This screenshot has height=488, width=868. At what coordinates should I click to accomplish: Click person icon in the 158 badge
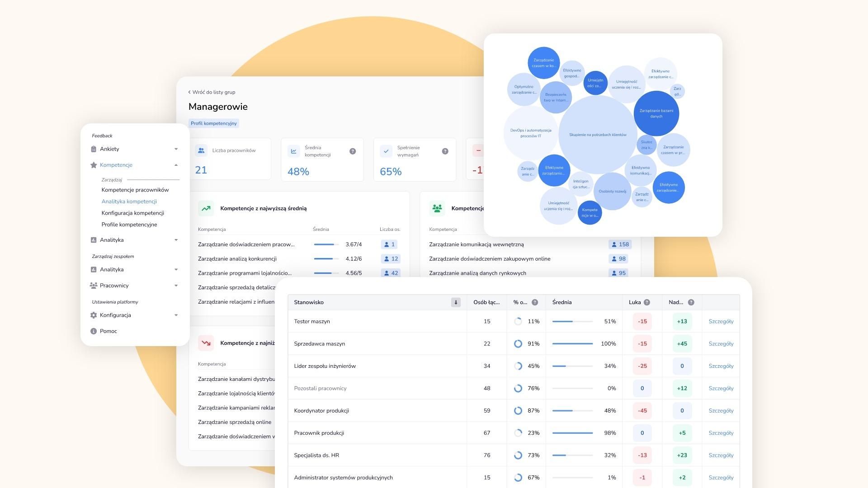pos(614,244)
